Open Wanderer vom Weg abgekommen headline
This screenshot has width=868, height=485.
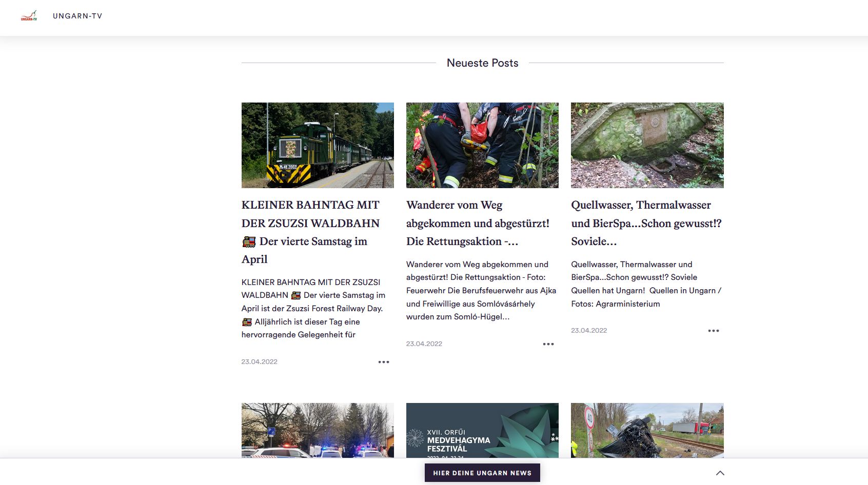[x=477, y=223]
